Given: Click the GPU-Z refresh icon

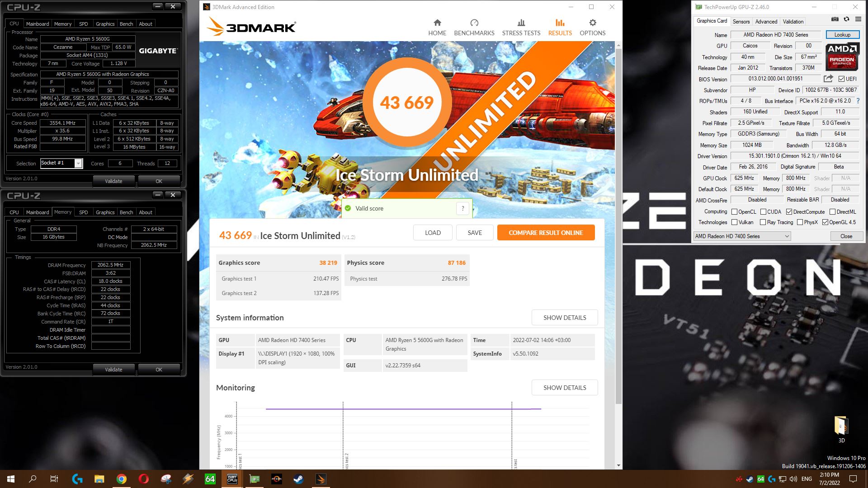Looking at the screenshot, I should tap(847, 19).
